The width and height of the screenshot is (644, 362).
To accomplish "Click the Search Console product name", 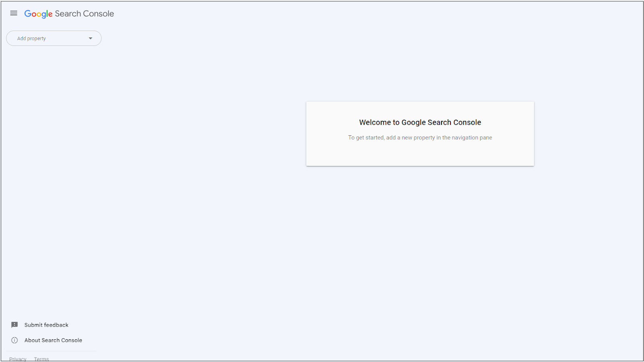I will click(x=85, y=14).
